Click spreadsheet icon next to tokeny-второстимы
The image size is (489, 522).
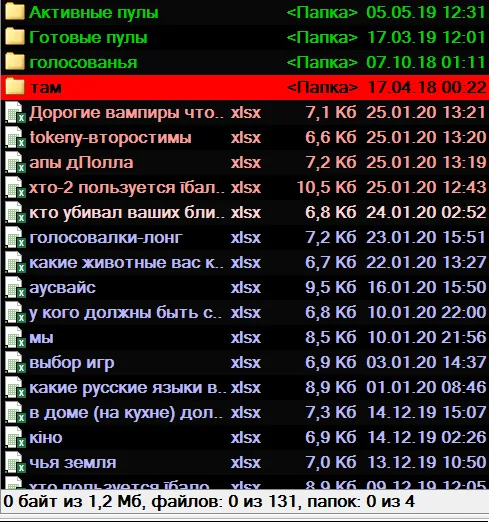pos(16,137)
